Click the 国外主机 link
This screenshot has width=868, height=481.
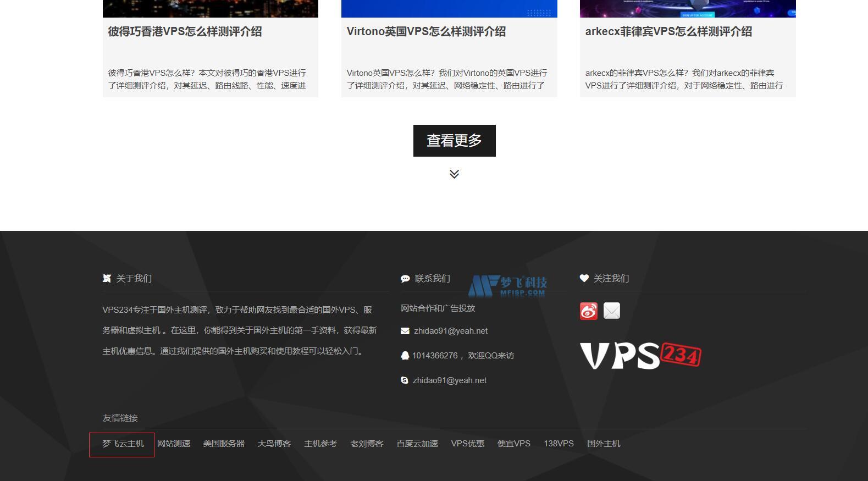point(603,444)
